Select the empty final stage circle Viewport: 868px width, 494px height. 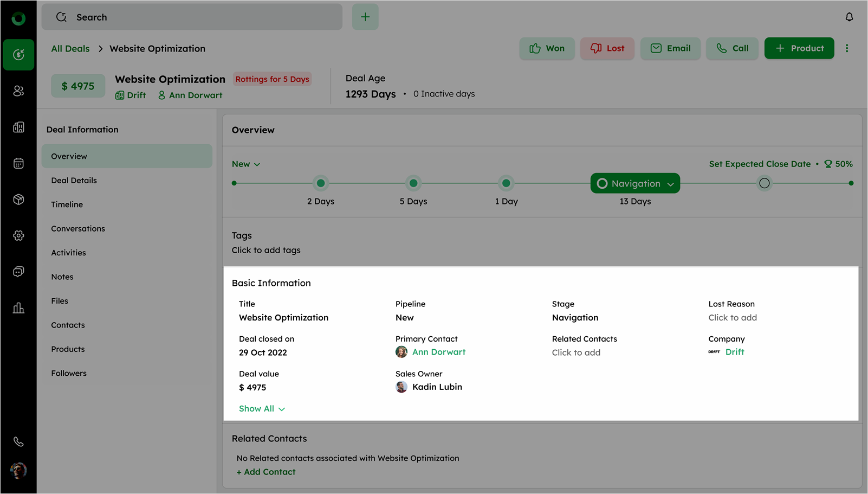764,183
